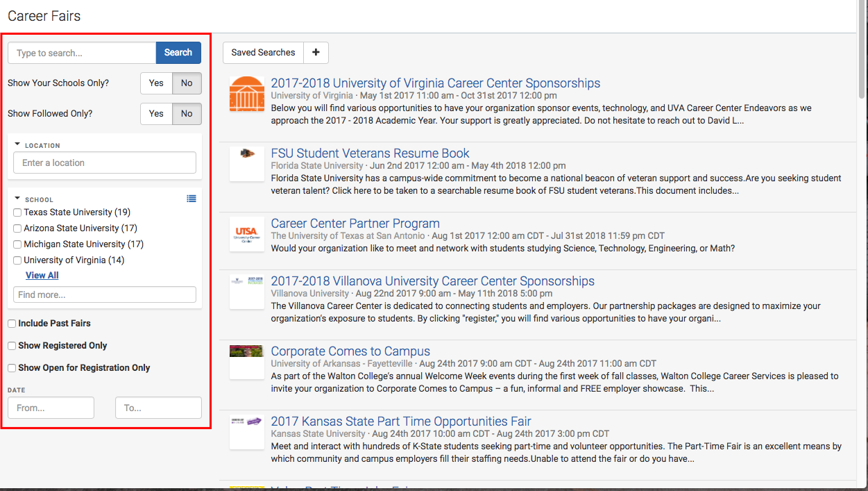Click the blue Search button
The width and height of the screenshot is (868, 491).
coord(178,53)
